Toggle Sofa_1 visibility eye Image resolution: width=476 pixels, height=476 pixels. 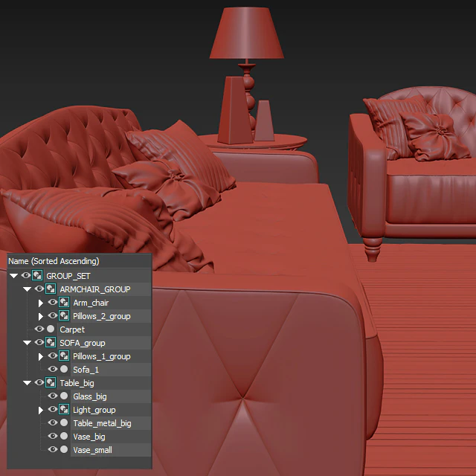pyautogui.click(x=53, y=369)
